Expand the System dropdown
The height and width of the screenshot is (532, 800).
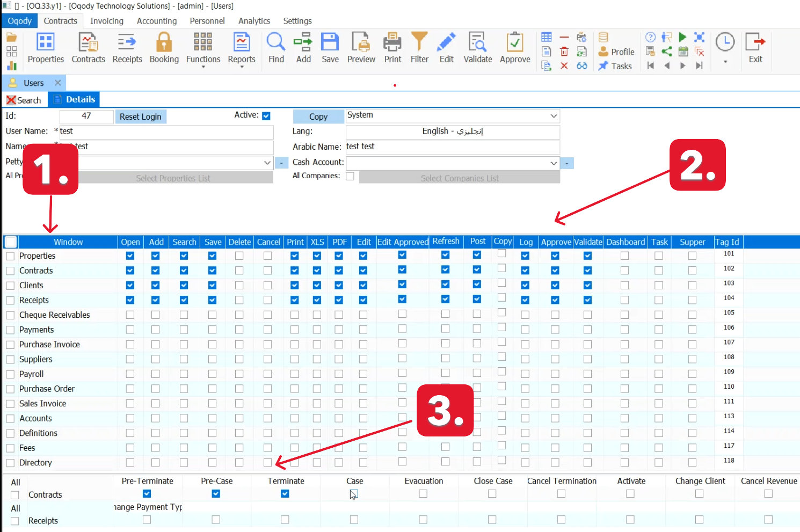coord(554,116)
